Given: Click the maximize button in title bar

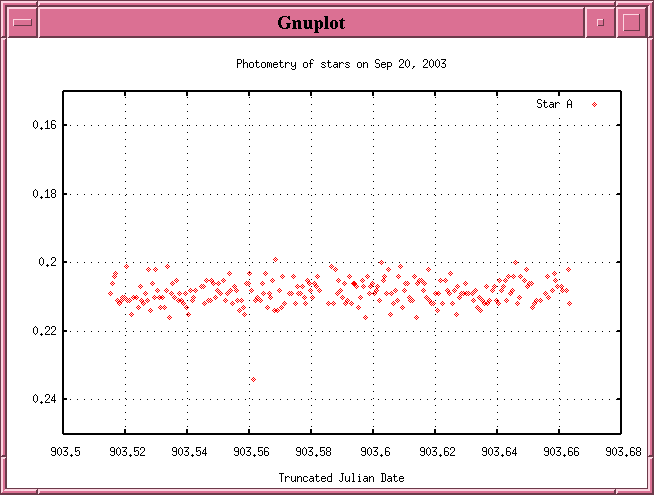Looking at the screenshot, I should click(630, 22).
